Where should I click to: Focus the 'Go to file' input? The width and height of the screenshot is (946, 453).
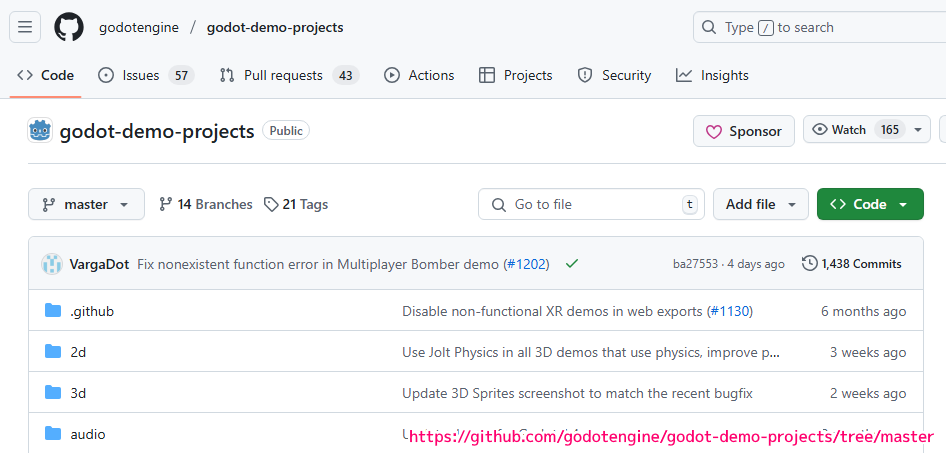click(x=591, y=204)
